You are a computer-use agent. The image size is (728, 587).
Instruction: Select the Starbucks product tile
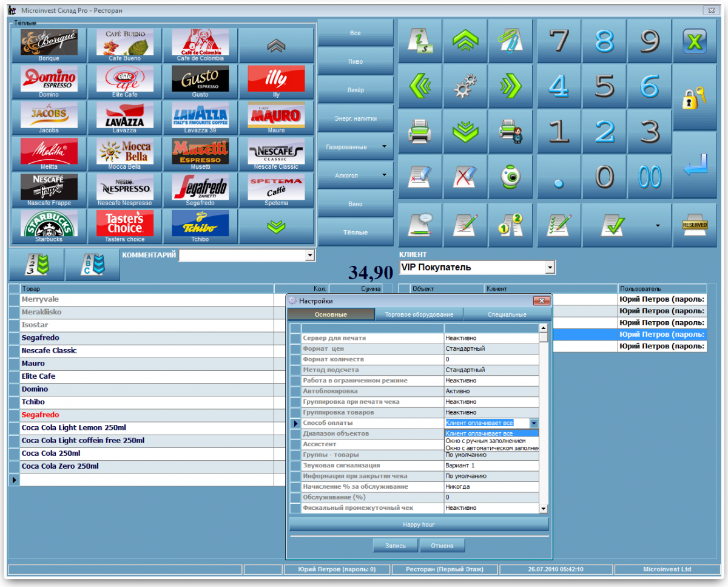click(x=49, y=226)
